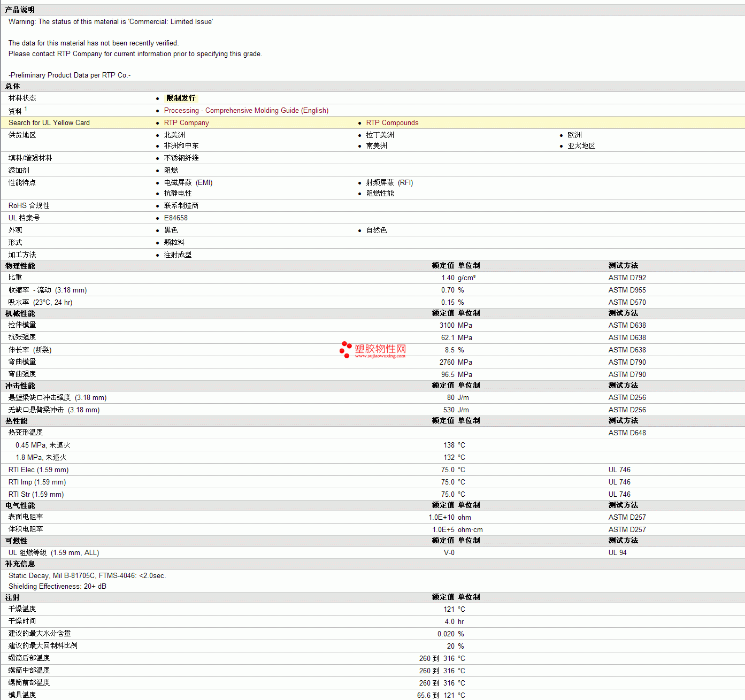This screenshot has width=745, height=700.
Task: Click the 北美洲 availability entry
Action: point(174,135)
